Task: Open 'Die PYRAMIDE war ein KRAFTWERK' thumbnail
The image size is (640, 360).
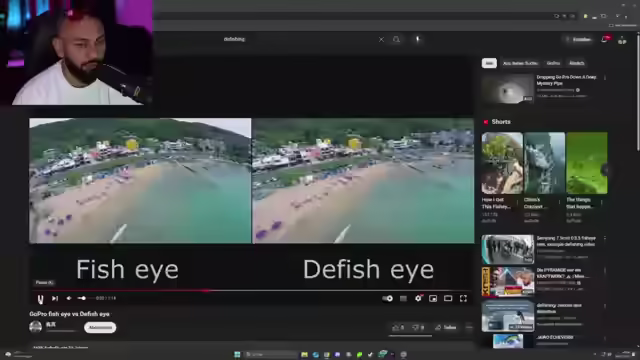Action: 507,281
